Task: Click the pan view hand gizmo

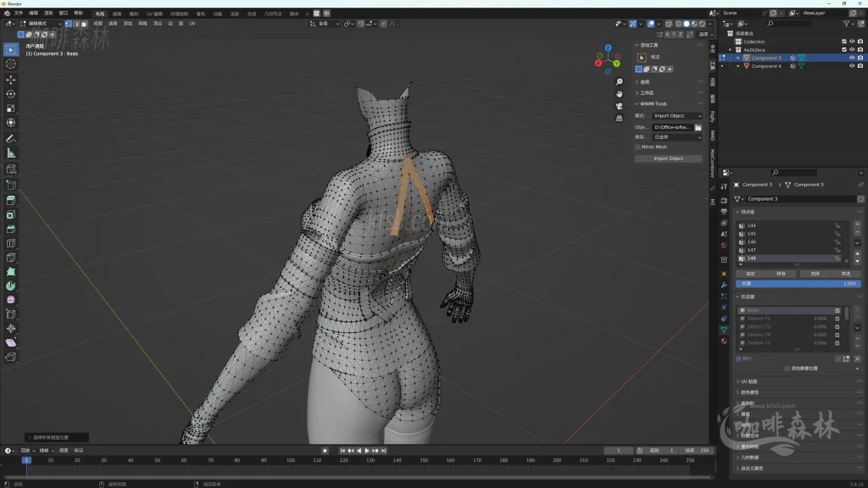Action: [x=619, y=94]
